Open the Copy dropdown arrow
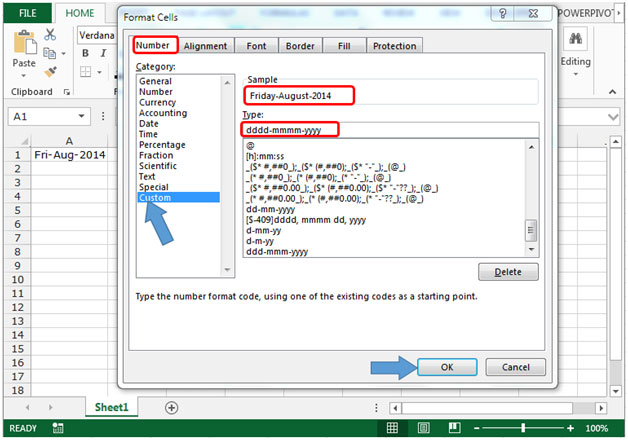This screenshot has height=440, width=628. tap(63, 53)
